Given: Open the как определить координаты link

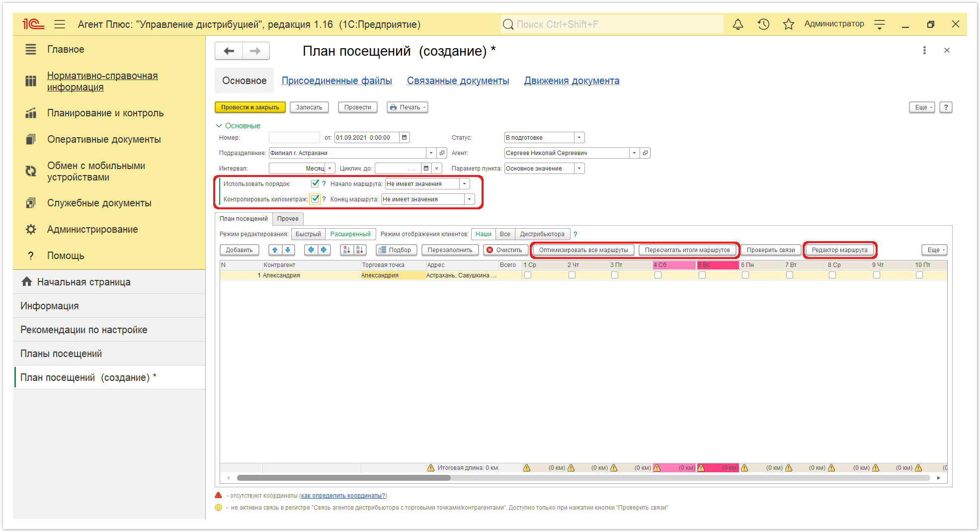Looking at the screenshot, I should [343, 496].
